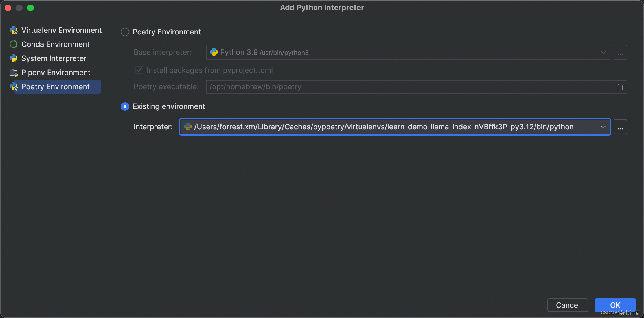Click the Cancel button to dismiss
This screenshot has width=644, height=318.
[x=578, y=304]
